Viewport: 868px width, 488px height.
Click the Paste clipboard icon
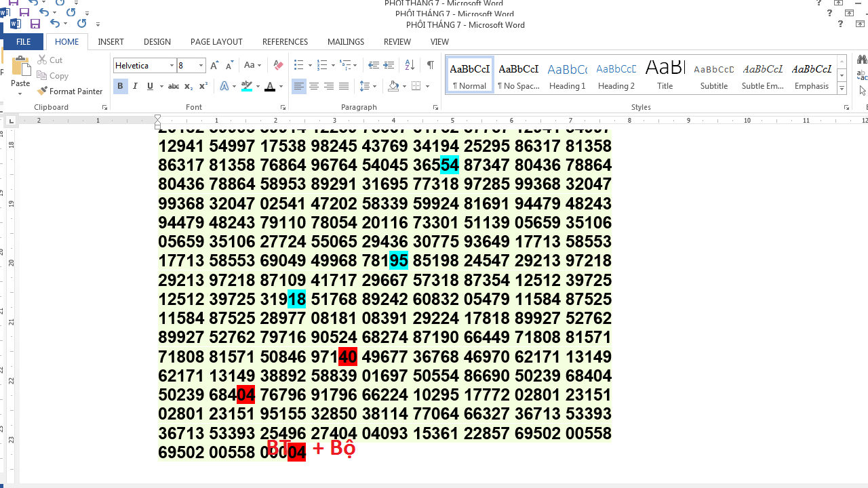[x=20, y=66]
